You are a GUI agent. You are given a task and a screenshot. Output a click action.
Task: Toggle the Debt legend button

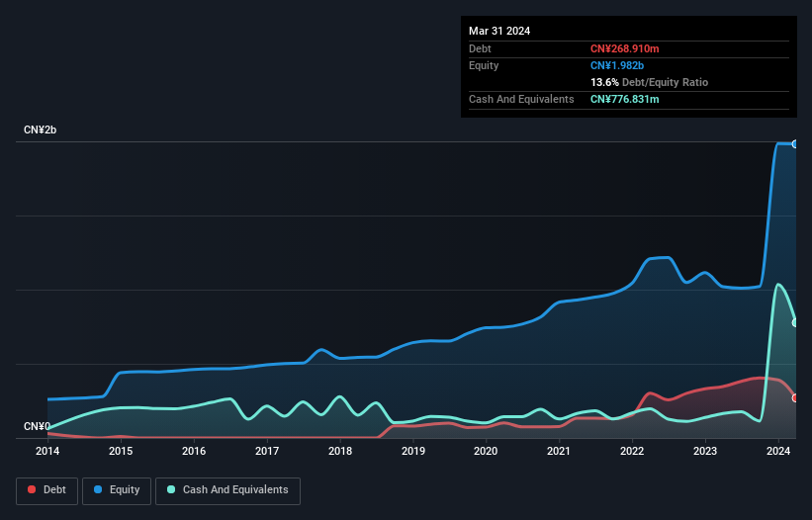click(x=47, y=490)
